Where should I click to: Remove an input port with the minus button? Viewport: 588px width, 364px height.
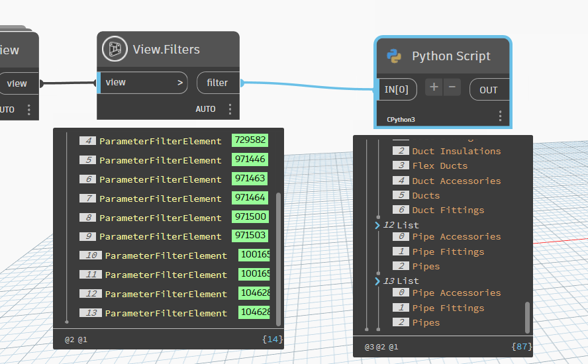click(x=452, y=87)
